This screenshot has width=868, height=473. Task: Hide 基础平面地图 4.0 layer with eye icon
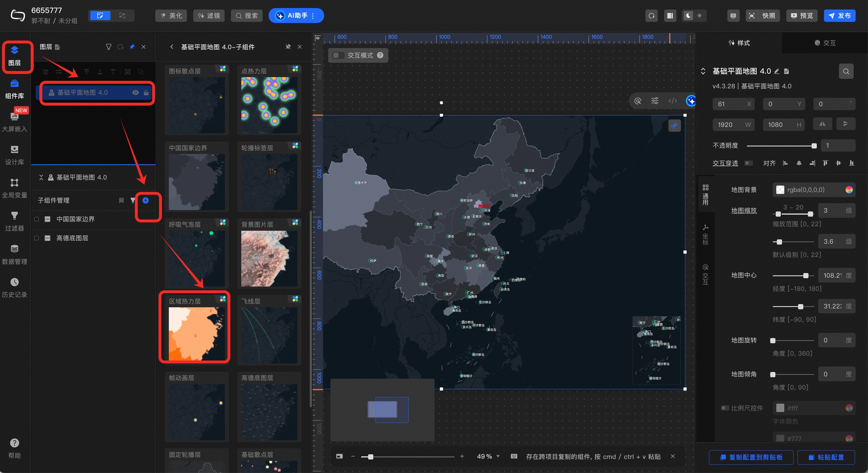[x=135, y=92]
